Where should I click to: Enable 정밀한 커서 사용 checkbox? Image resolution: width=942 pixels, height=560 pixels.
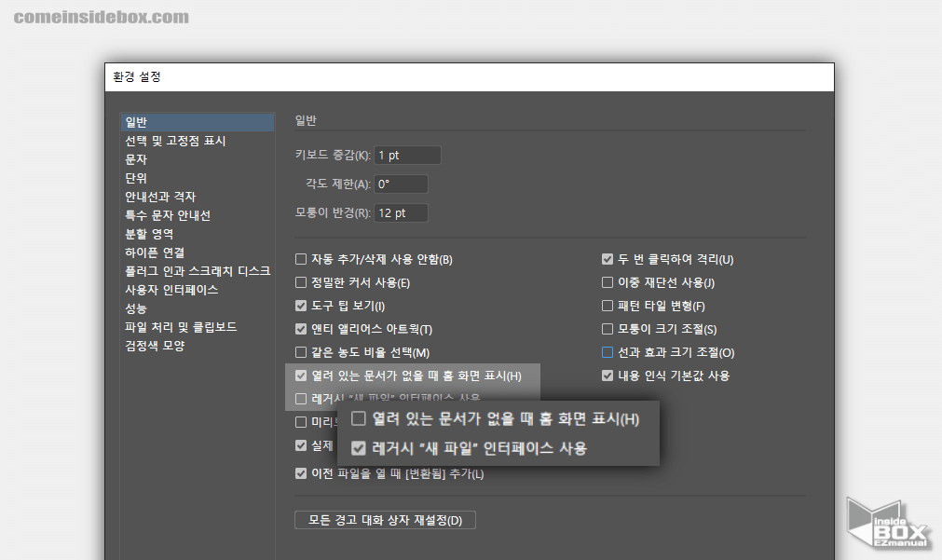point(301,282)
